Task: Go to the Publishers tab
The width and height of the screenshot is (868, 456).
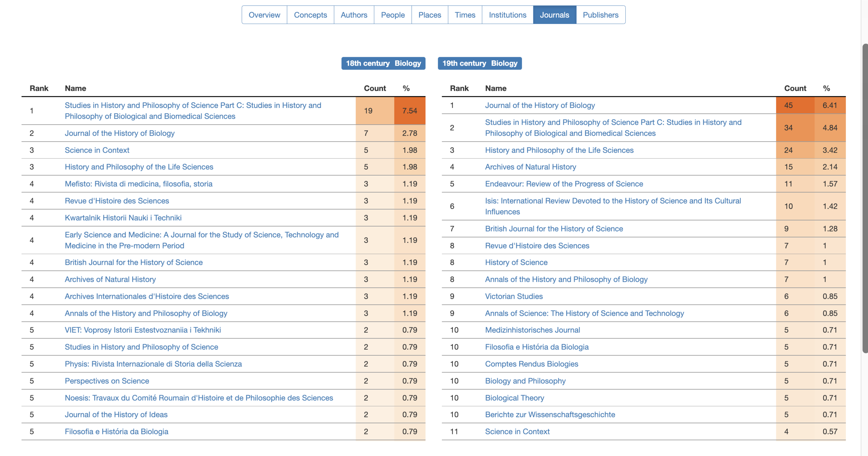Action: pos(600,15)
